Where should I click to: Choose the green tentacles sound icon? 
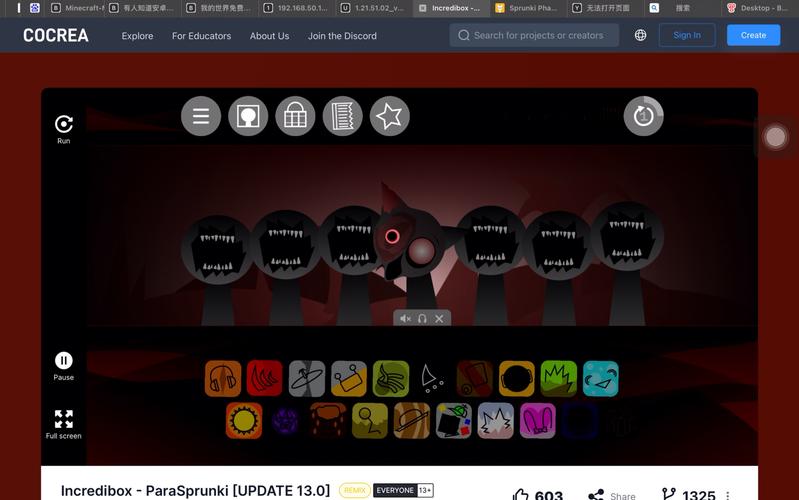[391, 379]
